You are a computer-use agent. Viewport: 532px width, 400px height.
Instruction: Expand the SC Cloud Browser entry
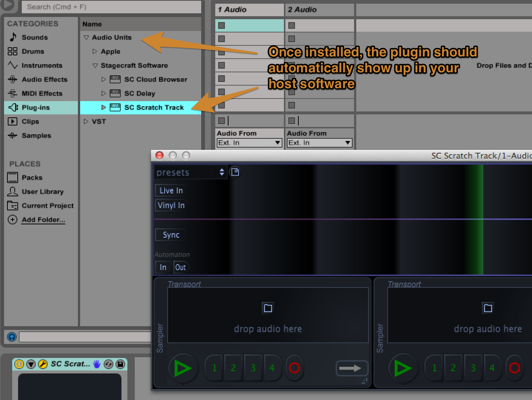tap(104, 79)
